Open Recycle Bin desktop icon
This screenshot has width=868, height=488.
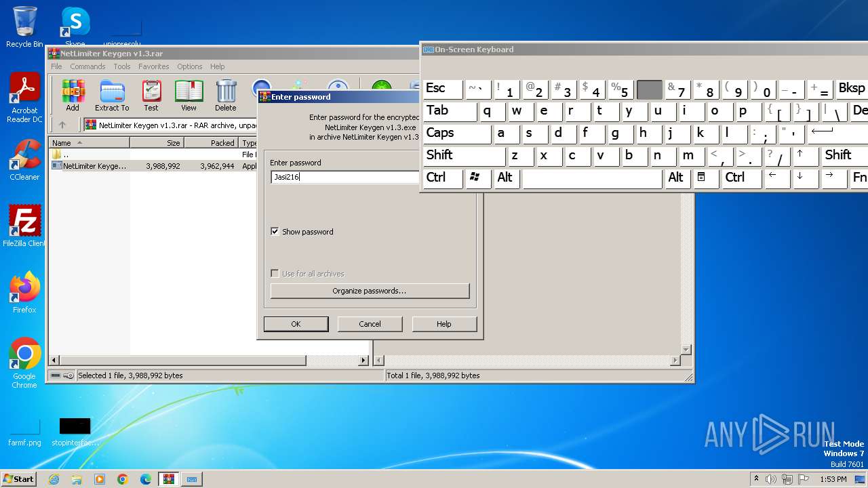click(x=24, y=27)
